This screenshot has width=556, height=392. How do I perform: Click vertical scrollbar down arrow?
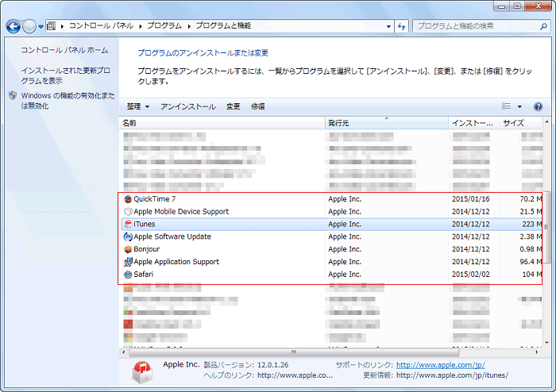click(x=546, y=343)
